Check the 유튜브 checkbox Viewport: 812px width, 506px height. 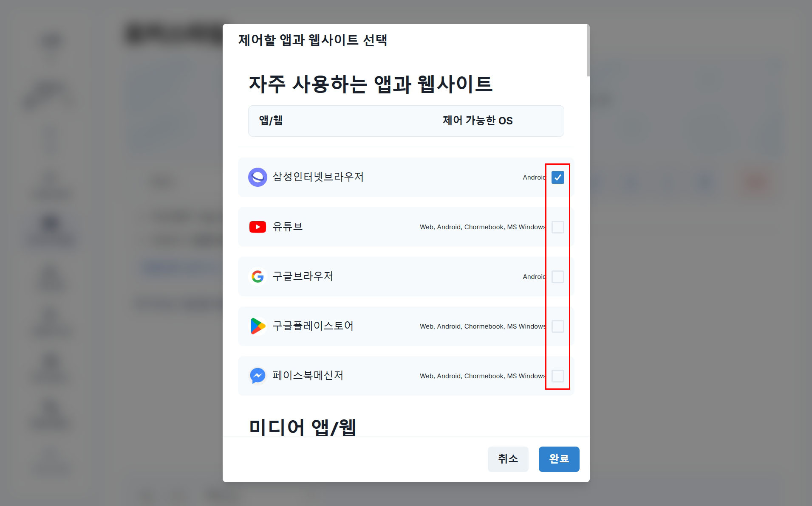(557, 227)
